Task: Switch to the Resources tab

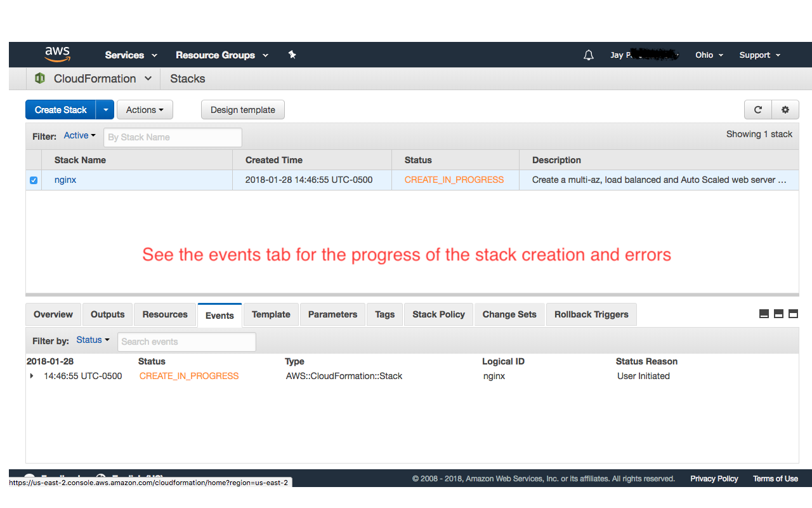Action: coord(165,314)
